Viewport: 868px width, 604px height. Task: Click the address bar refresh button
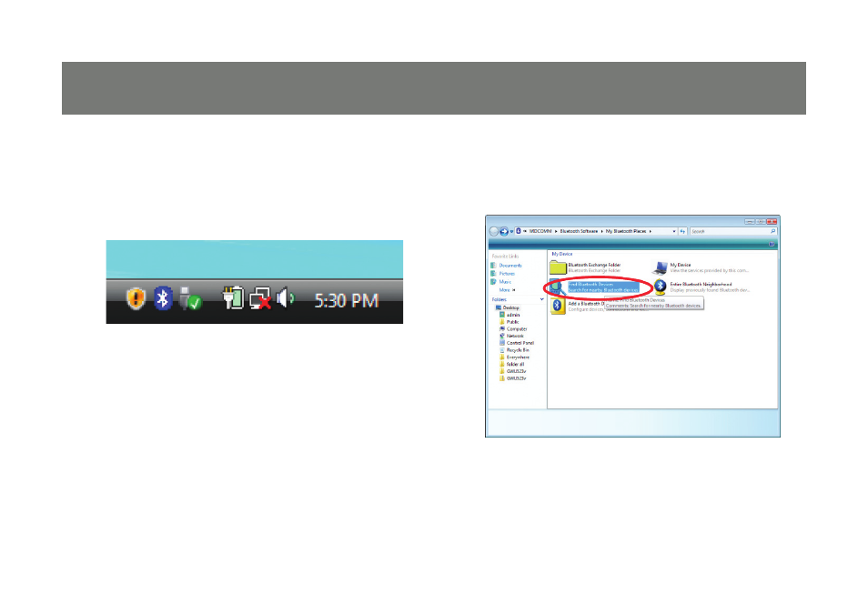682,231
